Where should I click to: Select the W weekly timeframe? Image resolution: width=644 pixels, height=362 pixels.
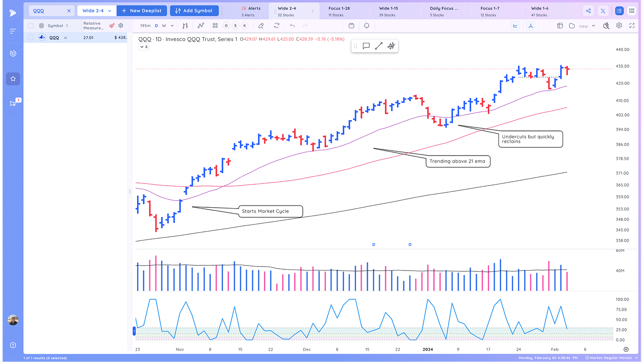pyautogui.click(x=164, y=26)
